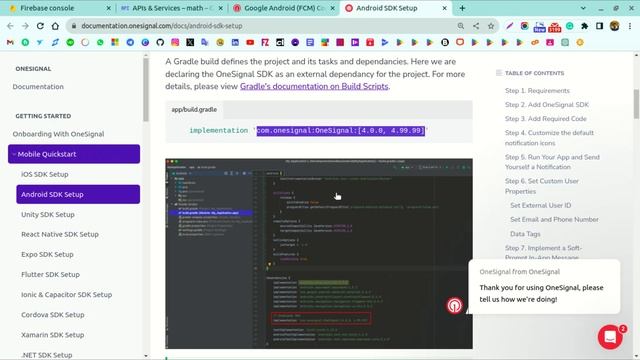Screen dimensions: 640x360
Task: Open Cordova SDK Setup page
Action: (53, 315)
